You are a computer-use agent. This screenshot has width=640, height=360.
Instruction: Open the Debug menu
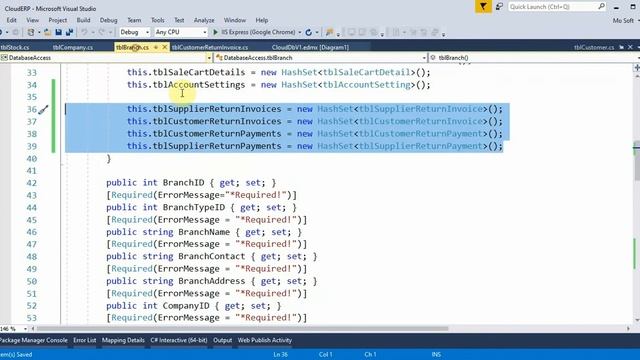pyautogui.click(x=109, y=20)
